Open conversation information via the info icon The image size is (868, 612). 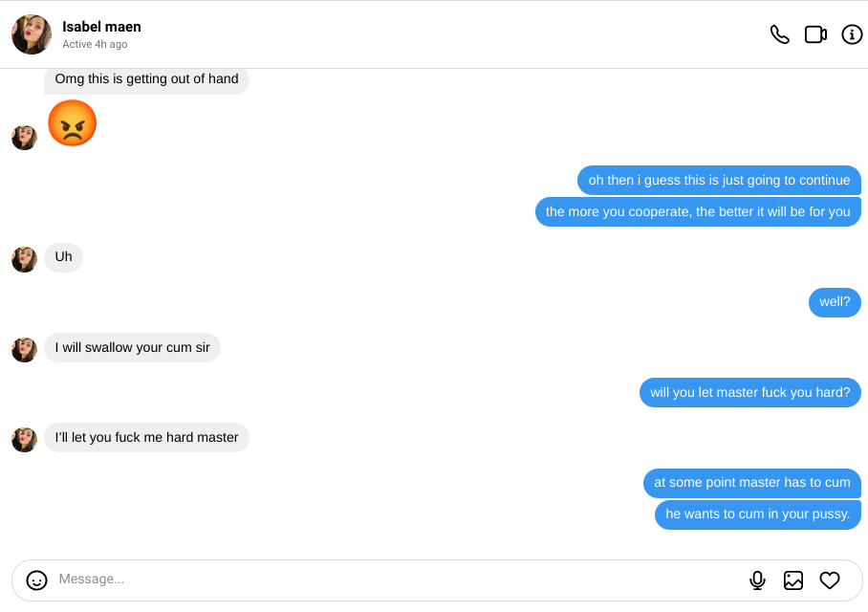pyautogui.click(x=852, y=34)
